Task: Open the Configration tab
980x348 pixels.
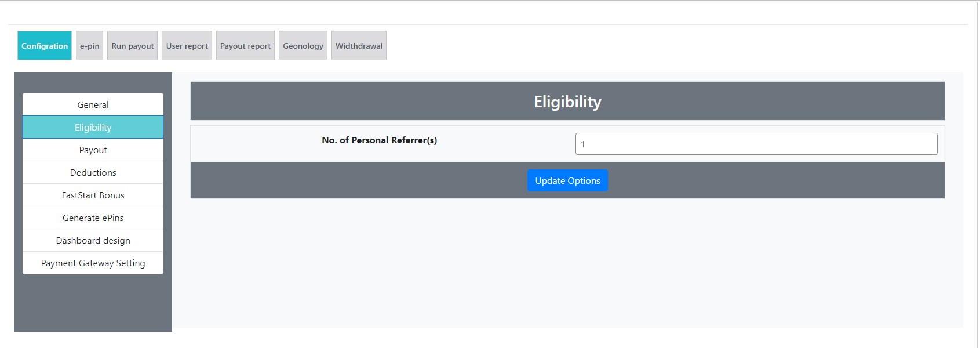Action: (x=45, y=46)
